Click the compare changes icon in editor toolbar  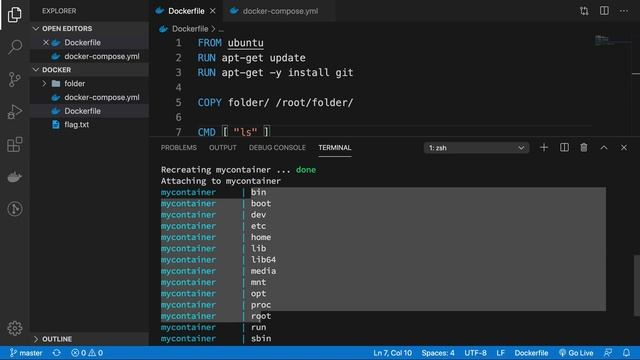(584, 11)
